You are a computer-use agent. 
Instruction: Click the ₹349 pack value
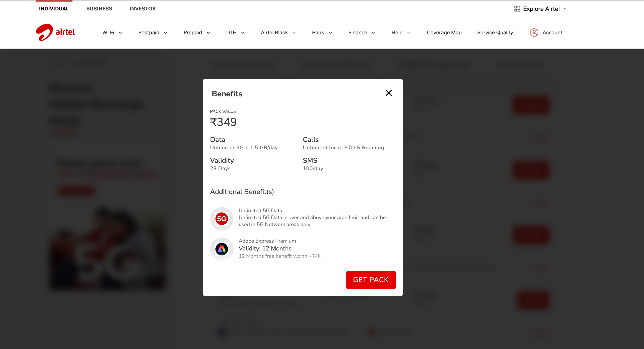223,122
